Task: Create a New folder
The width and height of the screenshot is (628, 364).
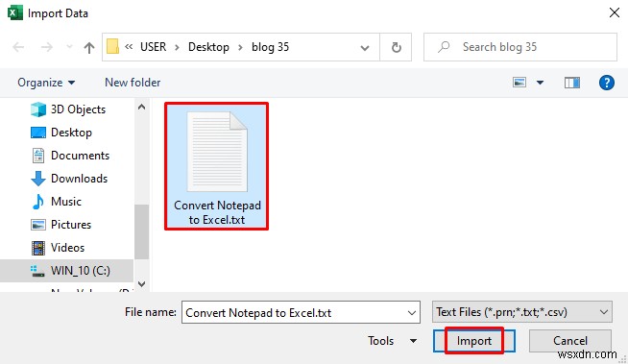Action: coord(133,83)
